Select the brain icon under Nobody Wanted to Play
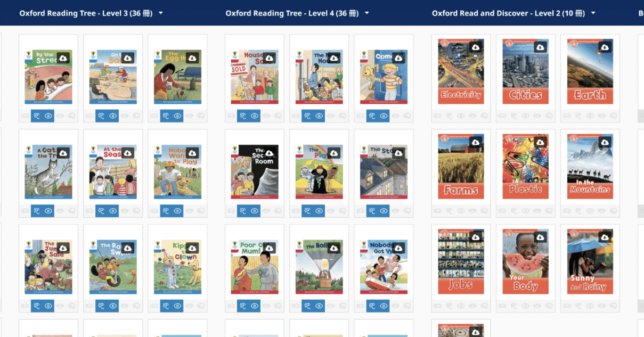Screen dimensions: 644x337 (201, 211)
